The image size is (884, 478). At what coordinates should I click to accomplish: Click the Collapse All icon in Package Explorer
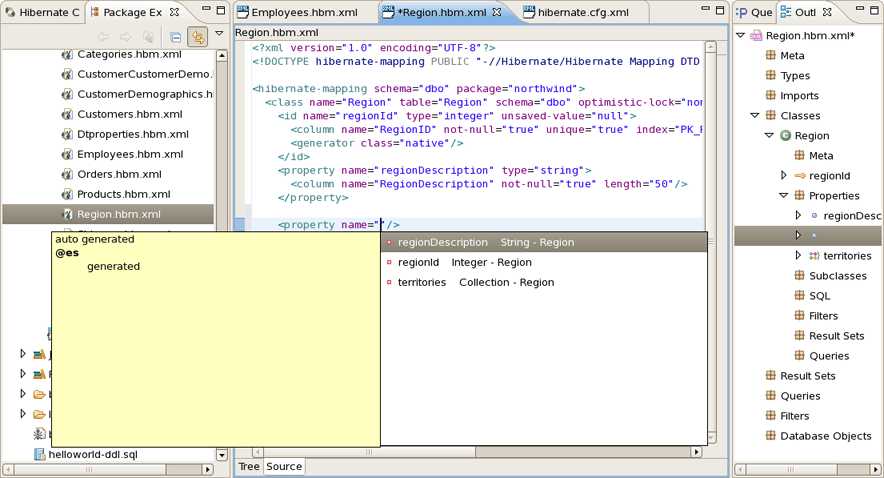[175, 37]
